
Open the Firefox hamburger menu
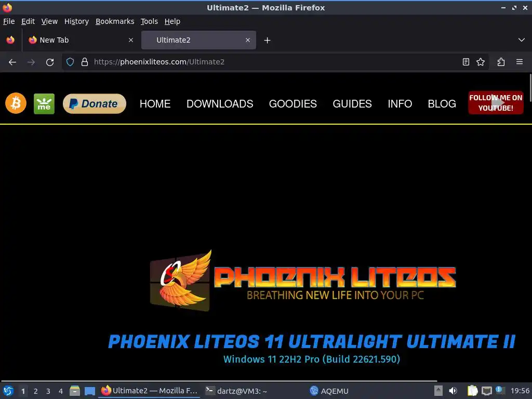(520, 62)
